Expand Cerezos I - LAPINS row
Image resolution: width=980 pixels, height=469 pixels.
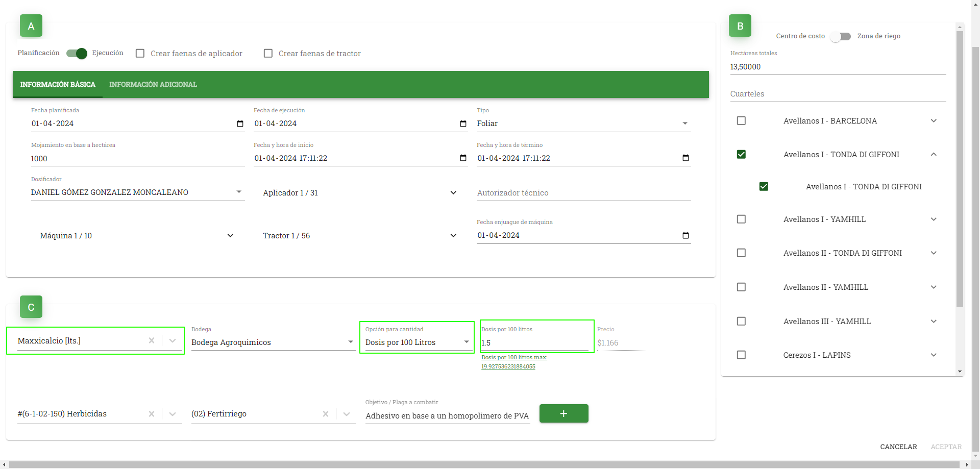tap(934, 355)
